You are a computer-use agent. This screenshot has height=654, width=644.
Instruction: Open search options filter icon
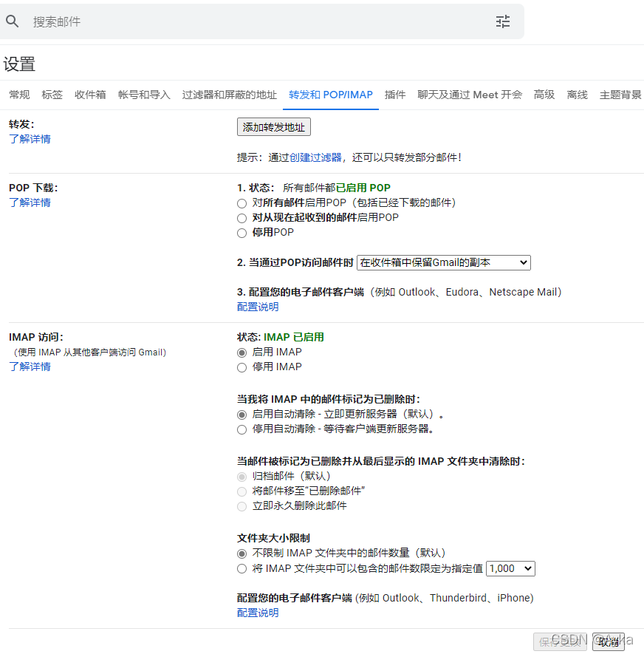tap(503, 21)
